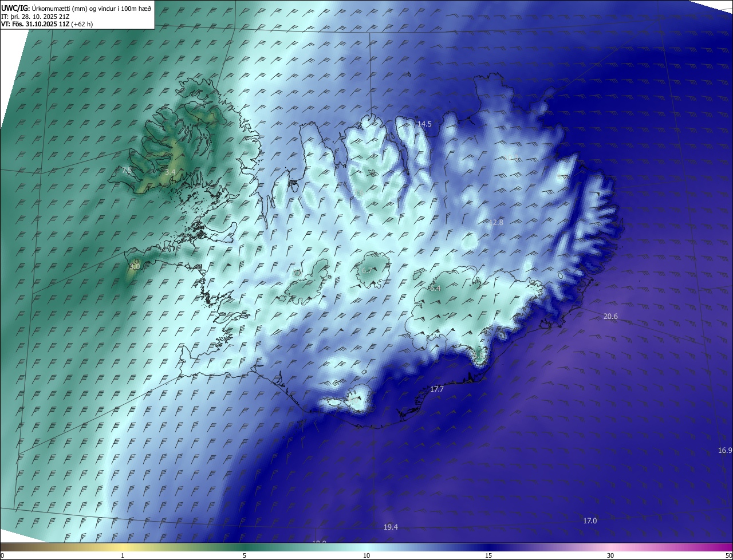Click the 1 tick on the color legend
The image size is (733, 560).
click(123, 555)
